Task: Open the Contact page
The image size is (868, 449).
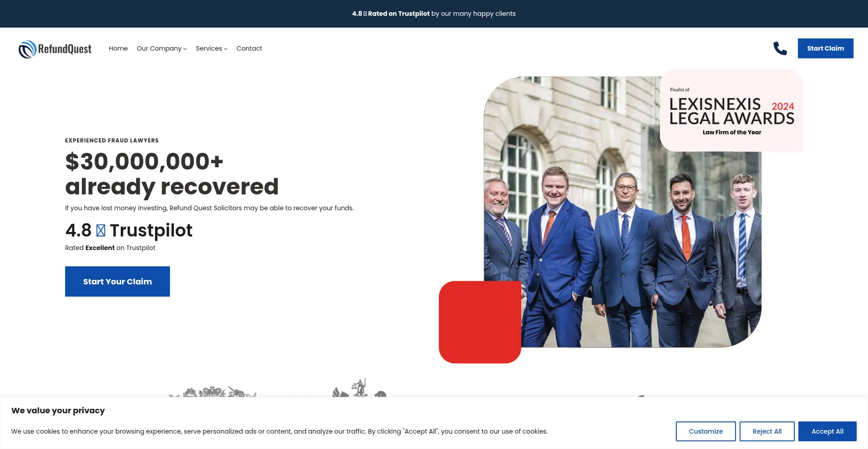Action: coord(249,48)
